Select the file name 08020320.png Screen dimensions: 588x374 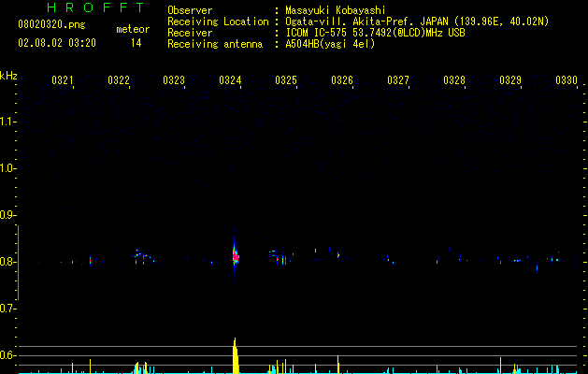click(51, 25)
